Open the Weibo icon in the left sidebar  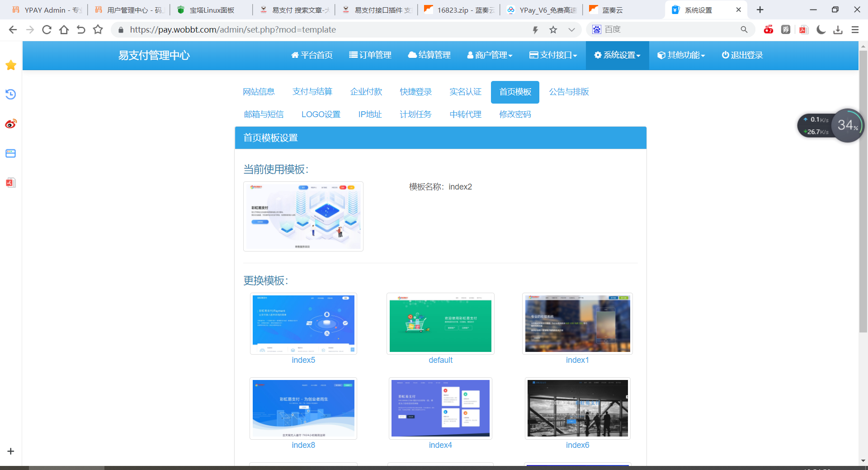(11, 123)
